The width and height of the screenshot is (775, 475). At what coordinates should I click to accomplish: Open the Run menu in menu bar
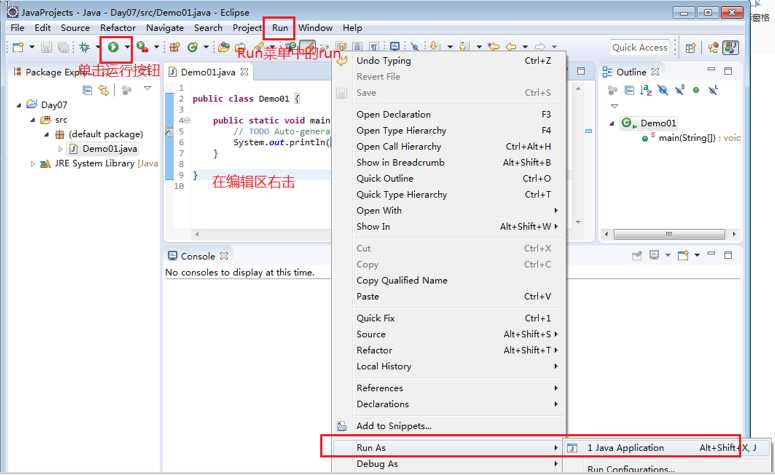pyautogui.click(x=280, y=28)
